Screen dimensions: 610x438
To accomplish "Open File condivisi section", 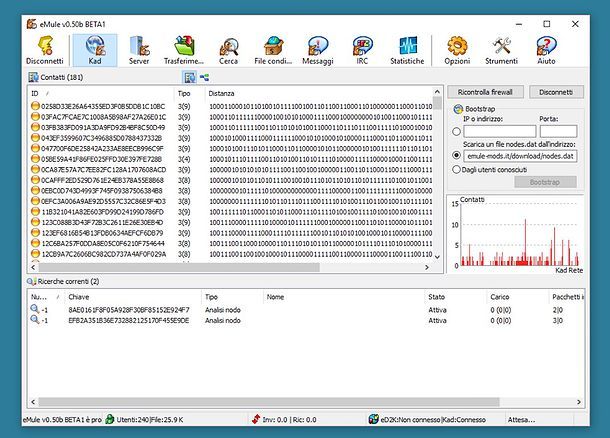I will [x=273, y=50].
